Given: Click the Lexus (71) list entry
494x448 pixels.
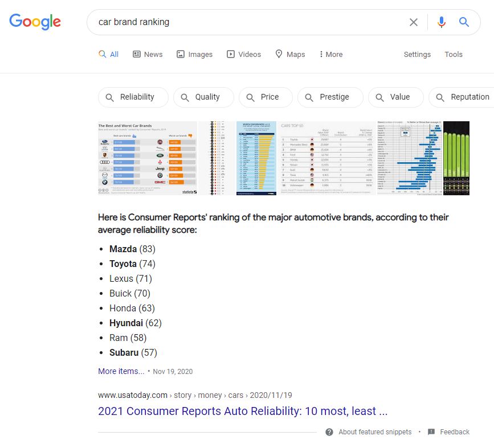Looking at the screenshot, I should coord(130,278).
